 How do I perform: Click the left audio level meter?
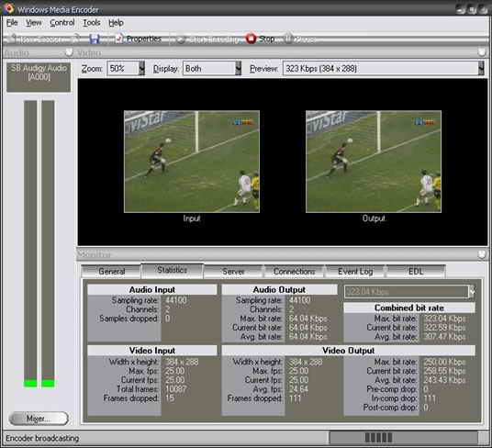pos(30,244)
